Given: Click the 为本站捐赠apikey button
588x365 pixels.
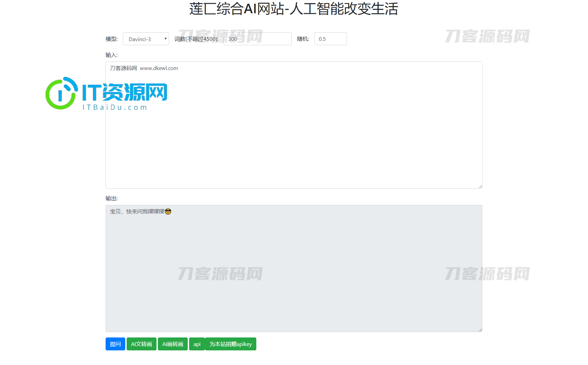Looking at the screenshot, I should (x=231, y=344).
